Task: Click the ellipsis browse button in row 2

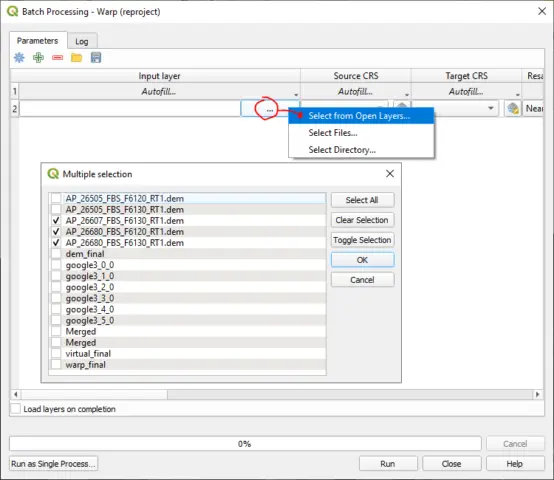Action: tap(270, 108)
